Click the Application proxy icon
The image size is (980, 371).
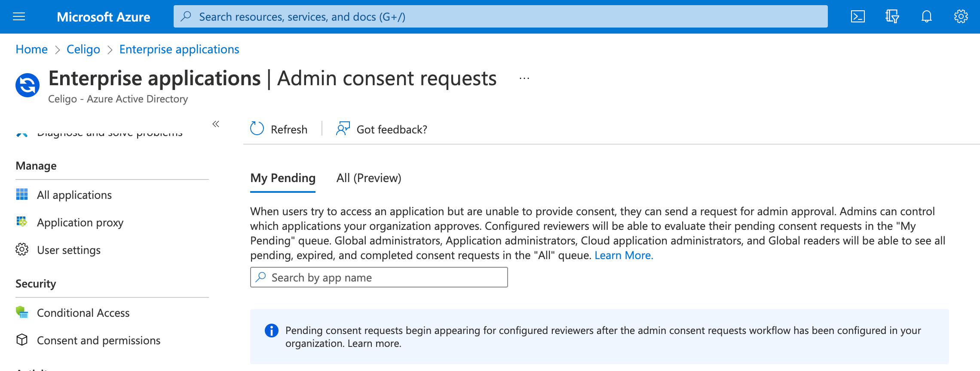point(22,222)
